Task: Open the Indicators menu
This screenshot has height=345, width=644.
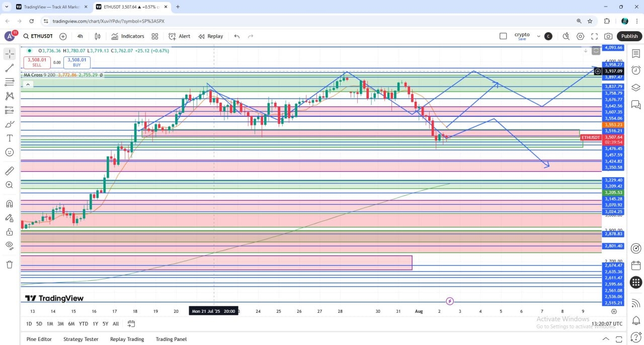Action: [128, 36]
